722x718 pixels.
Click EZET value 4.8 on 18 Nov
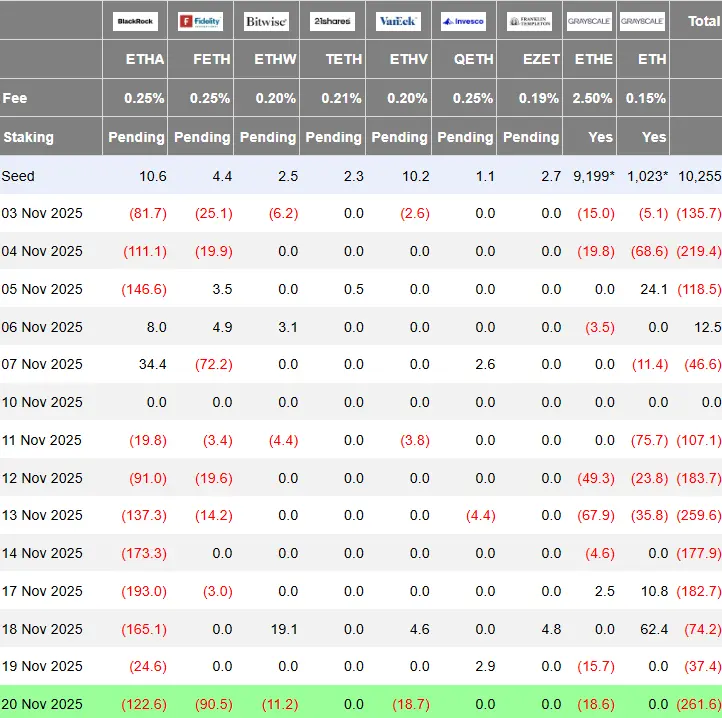551,629
